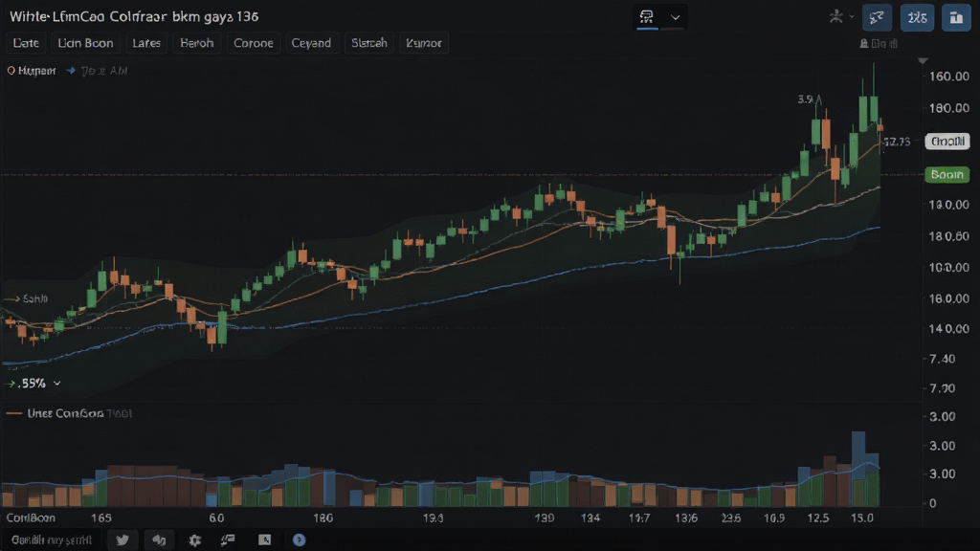This screenshot has width=980, height=551.
Task: Switch to the Late tab
Action: click(26, 43)
